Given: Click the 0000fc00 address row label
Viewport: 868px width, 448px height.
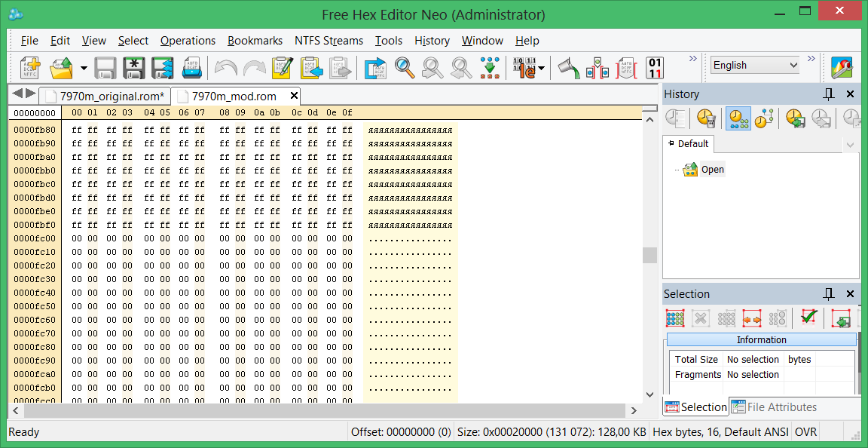Looking at the screenshot, I should click(x=35, y=239).
